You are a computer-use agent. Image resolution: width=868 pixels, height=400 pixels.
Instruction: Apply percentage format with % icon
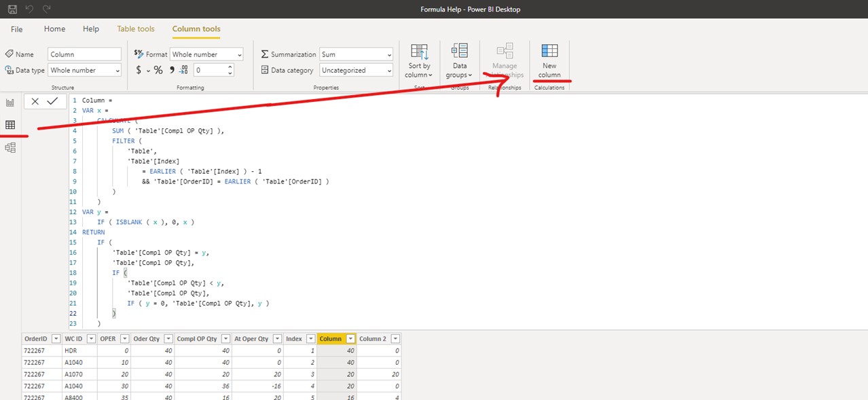click(158, 70)
